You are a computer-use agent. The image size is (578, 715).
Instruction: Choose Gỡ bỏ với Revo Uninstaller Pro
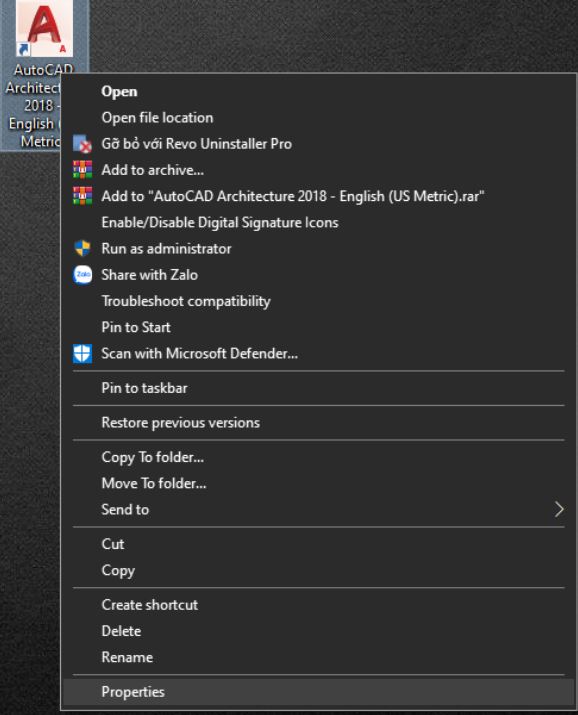(318, 144)
